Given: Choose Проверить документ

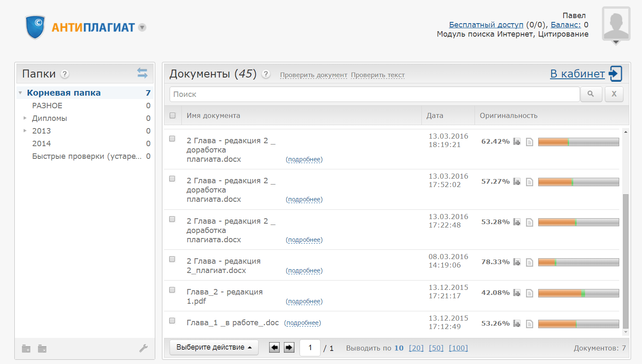Looking at the screenshot, I should [314, 75].
